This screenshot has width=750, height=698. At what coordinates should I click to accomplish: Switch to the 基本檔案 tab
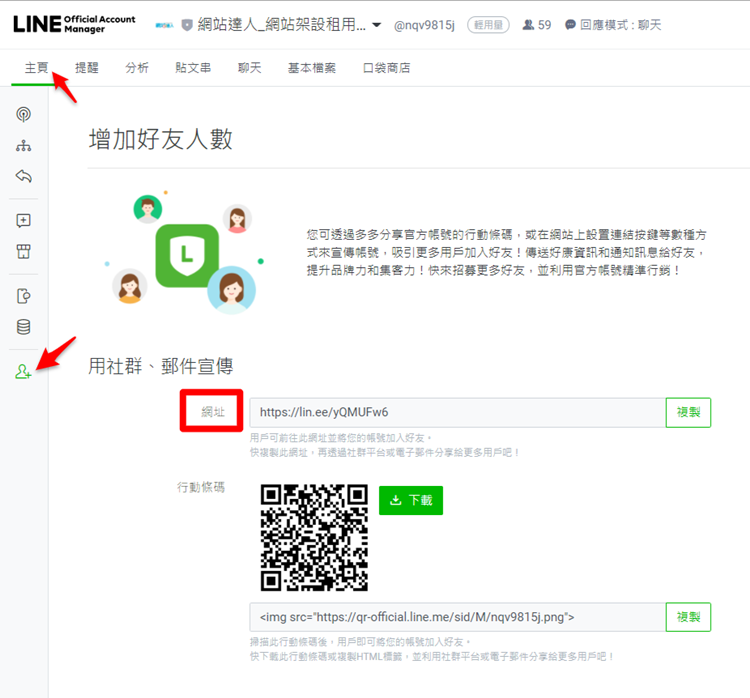coord(312,68)
